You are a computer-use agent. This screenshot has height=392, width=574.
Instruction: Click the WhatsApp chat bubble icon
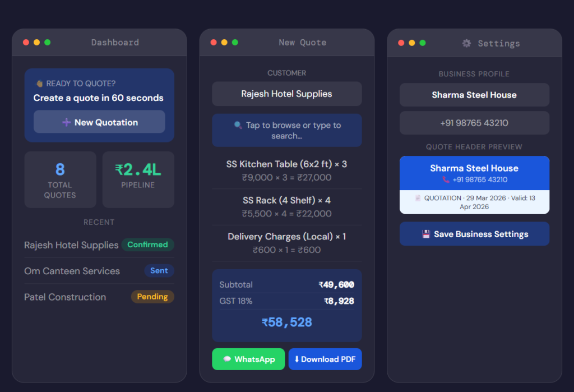pos(227,359)
